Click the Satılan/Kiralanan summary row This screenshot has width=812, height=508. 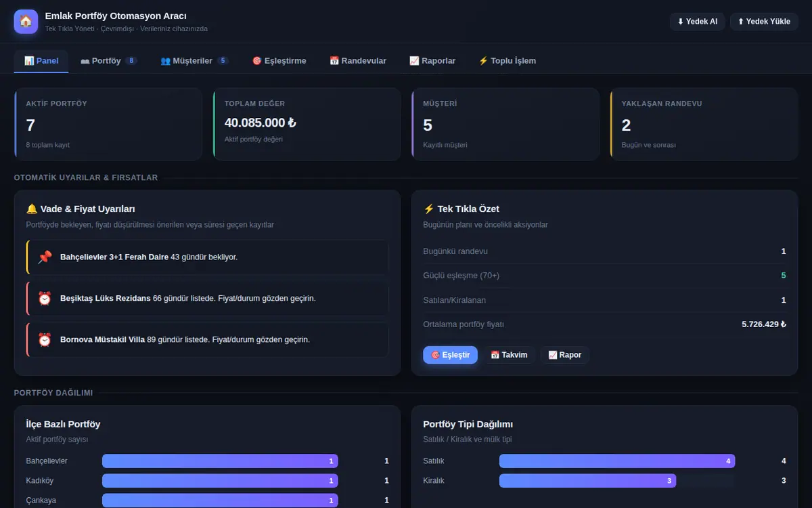tap(604, 300)
